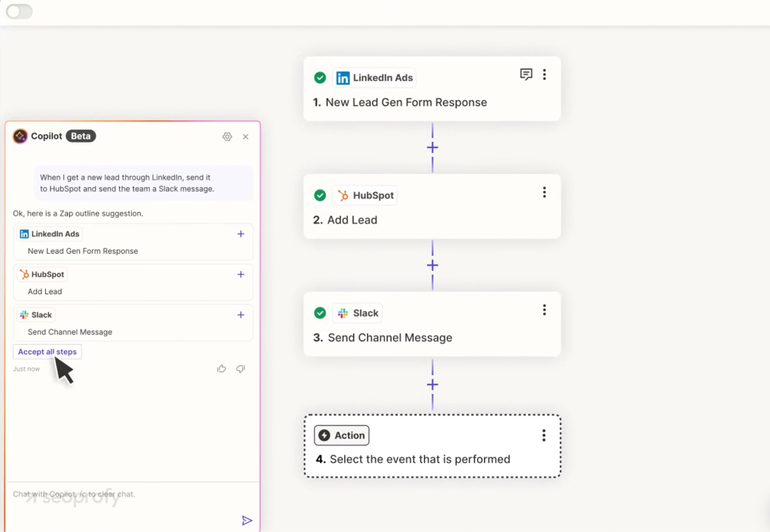The width and height of the screenshot is (770, 532).
Task: Click LinkedIn Ads label in Copilot outline
Action: coord(50,234)
